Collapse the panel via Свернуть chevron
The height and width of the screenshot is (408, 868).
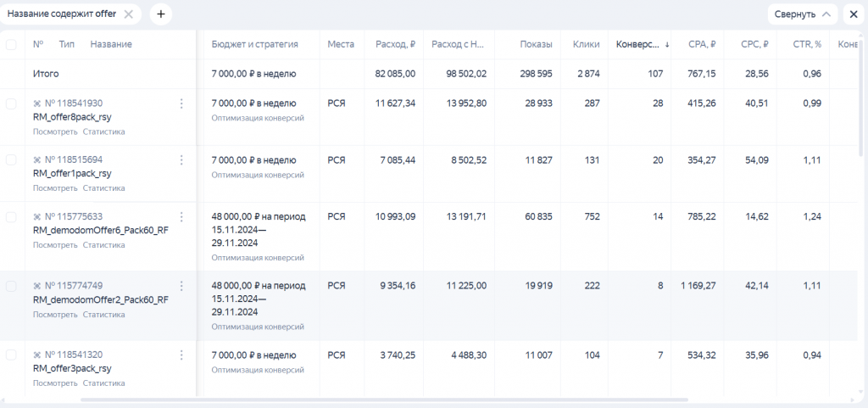pos(826,14)
